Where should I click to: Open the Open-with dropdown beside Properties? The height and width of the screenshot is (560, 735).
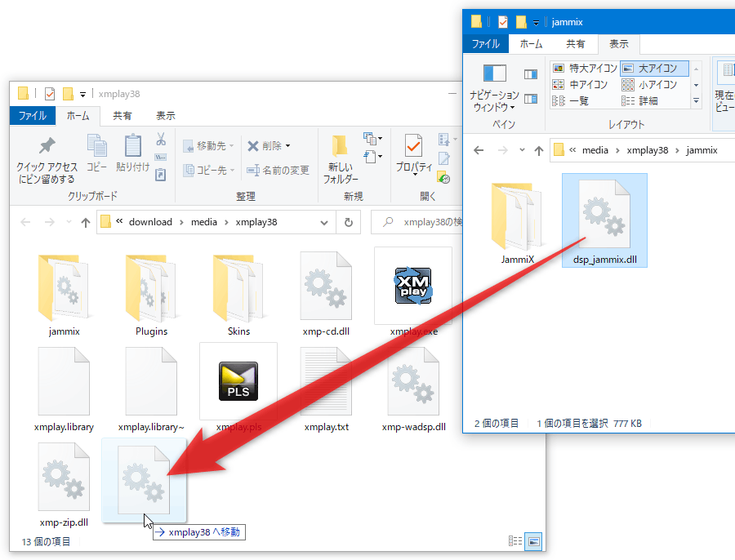[447, 139]
